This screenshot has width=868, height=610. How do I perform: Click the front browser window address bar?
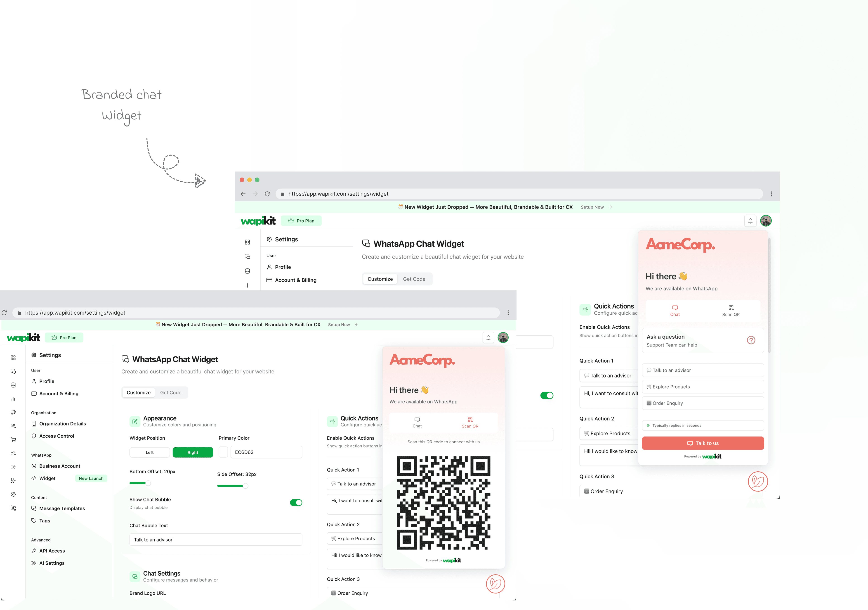pos(256,313)
